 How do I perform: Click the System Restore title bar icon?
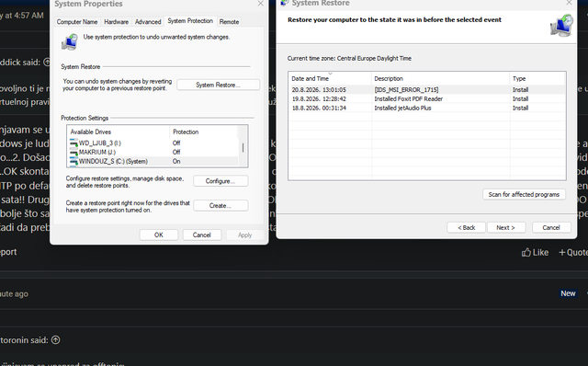coord(284,3)
